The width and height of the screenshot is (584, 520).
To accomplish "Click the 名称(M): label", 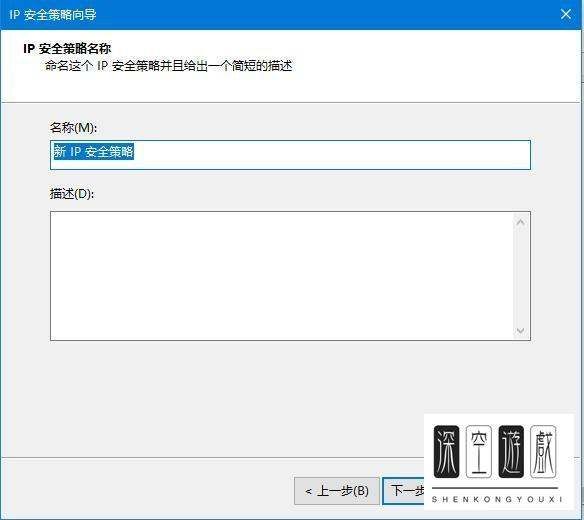I will pyautogui.click(x=73, y=128).
